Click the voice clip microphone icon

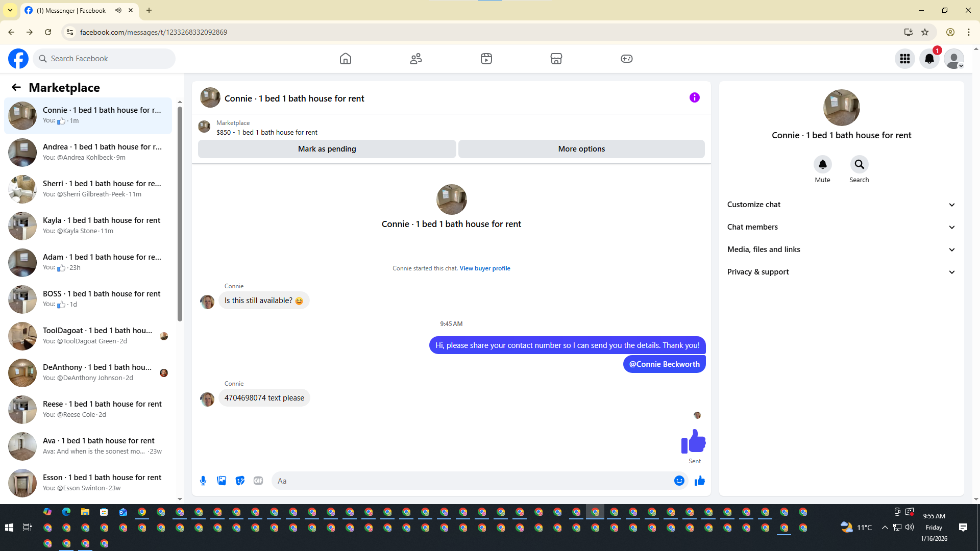pyautogui.click(x=203, y=481)
